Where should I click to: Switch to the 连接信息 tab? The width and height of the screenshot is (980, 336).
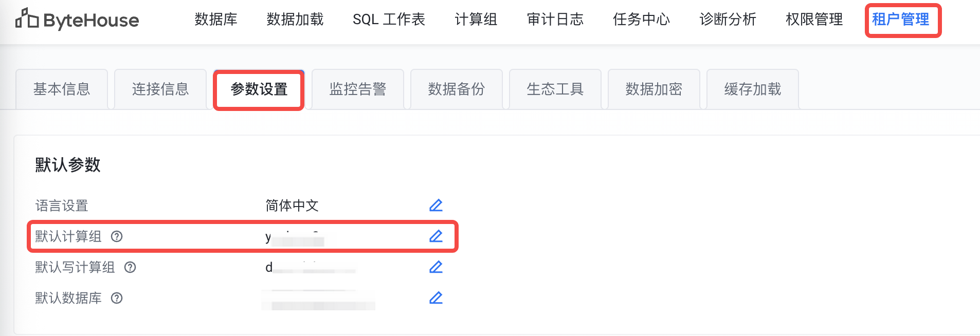(160, 89)
